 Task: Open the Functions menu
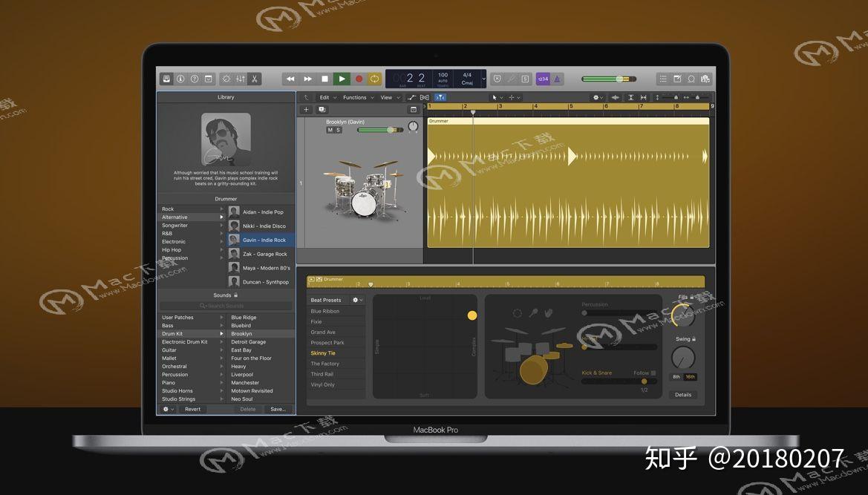pos(358,97)
